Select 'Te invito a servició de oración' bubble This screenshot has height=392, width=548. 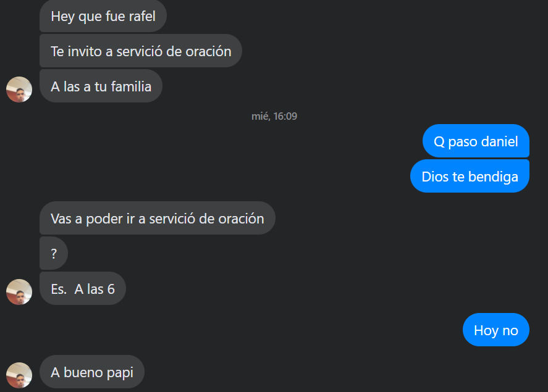click(141, 51)
